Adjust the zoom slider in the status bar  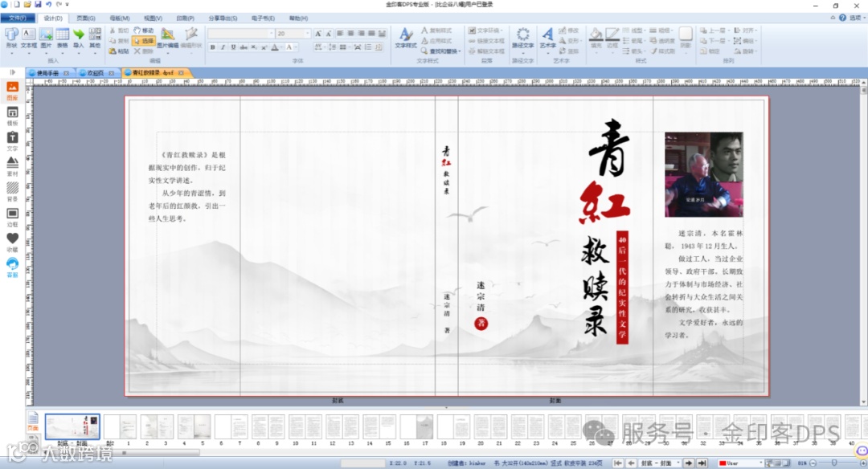[834, 463]
